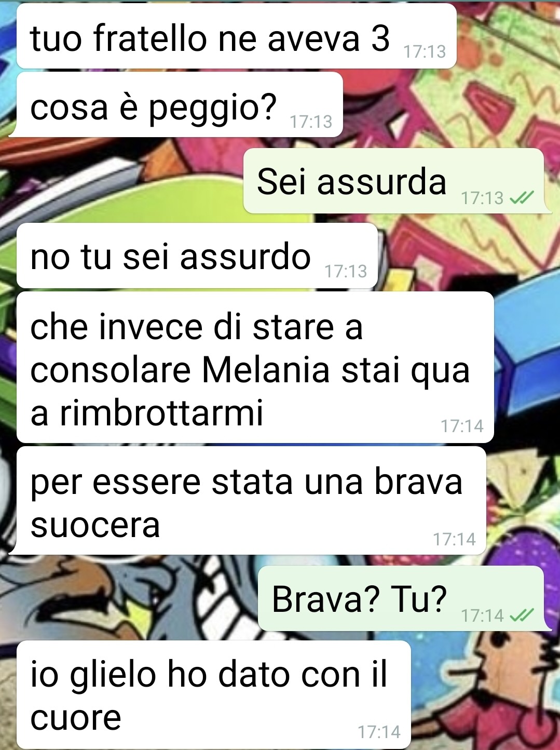Select the message "cosa è peggio?"
Viewport: 560px width, 750px height.
pos(180,105)
